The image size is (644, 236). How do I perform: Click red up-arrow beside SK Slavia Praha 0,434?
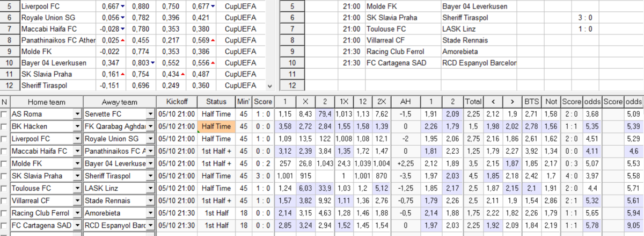(182, 74)
